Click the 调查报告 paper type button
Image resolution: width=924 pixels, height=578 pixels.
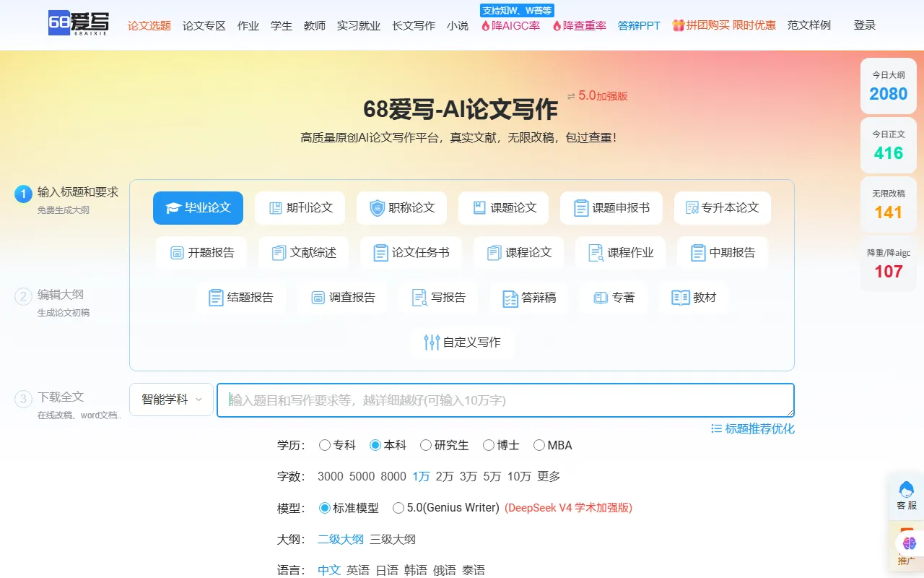pyautogui.click(x=344, y=298)
